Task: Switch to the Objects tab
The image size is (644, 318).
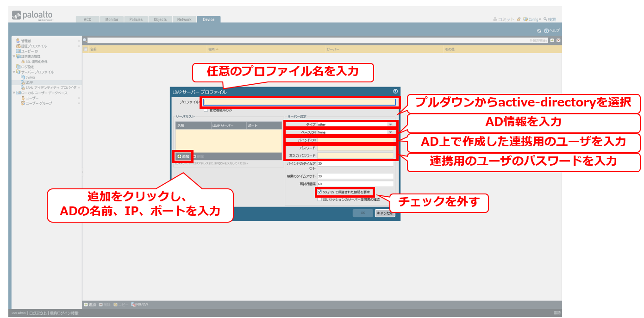Action: [x=160, y=19]
